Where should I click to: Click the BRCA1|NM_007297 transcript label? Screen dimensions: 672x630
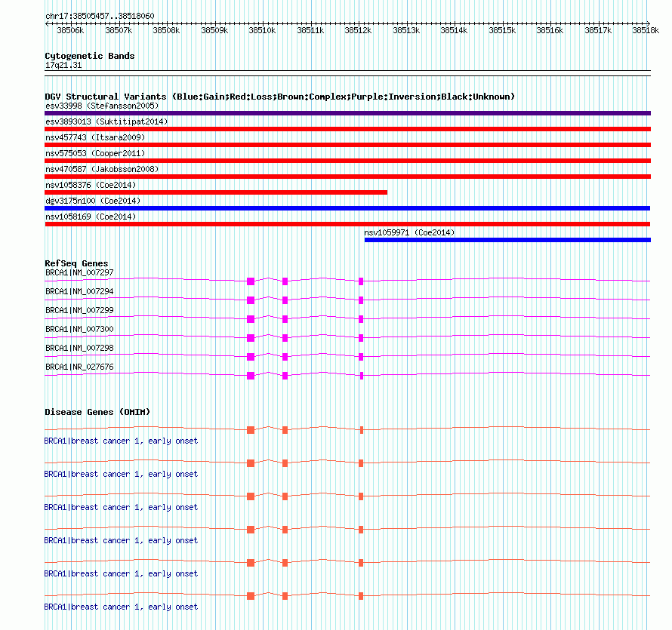tap(80, 272)
